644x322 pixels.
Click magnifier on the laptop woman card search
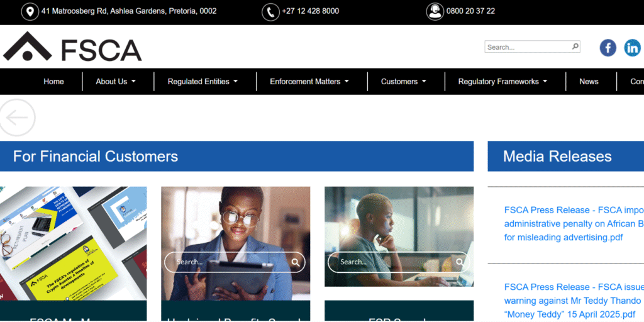tap(460, 262)
